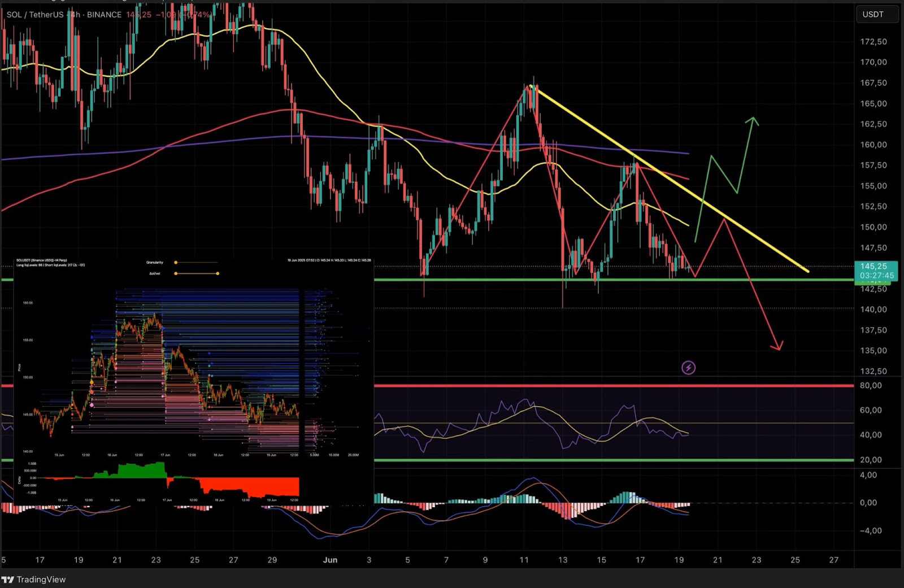Screen dimensions: 904x588
Task: Click the Δoi/vol slider right handle
Action: 218,273
